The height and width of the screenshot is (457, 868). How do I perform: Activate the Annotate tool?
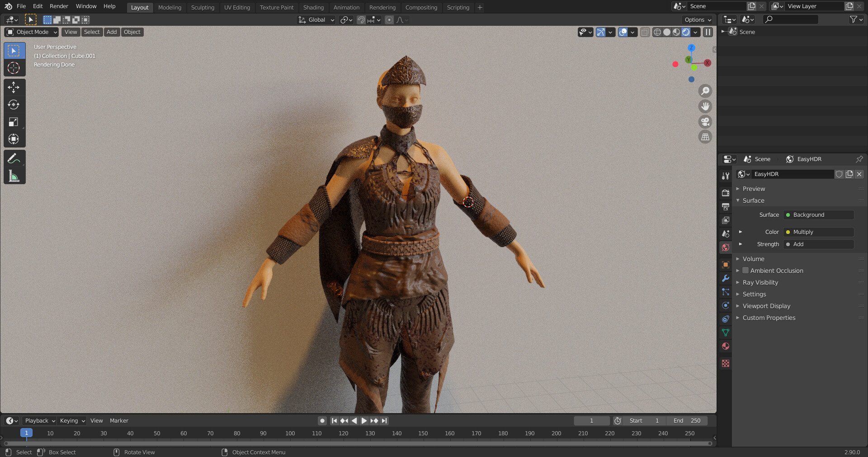tap(14, 158)
